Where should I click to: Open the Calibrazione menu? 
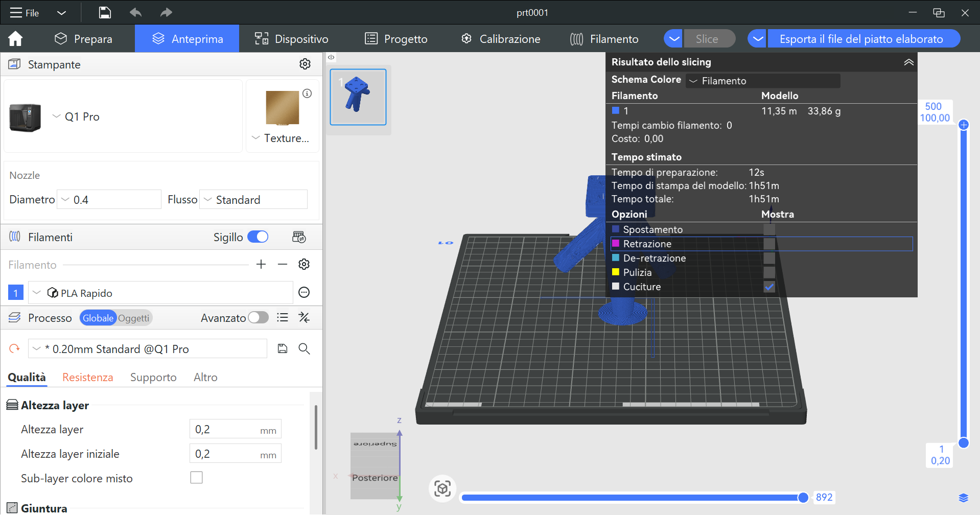(501, 39)
